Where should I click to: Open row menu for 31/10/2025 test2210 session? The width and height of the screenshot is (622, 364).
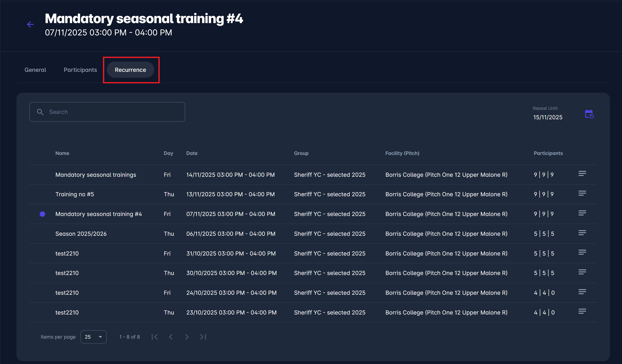point(582,252)
